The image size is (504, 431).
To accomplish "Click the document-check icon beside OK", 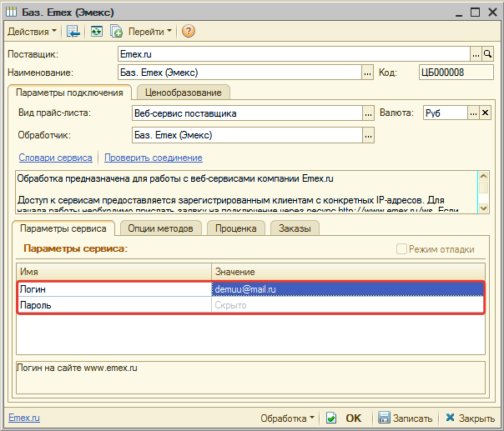I will click(x=331, y=418).
